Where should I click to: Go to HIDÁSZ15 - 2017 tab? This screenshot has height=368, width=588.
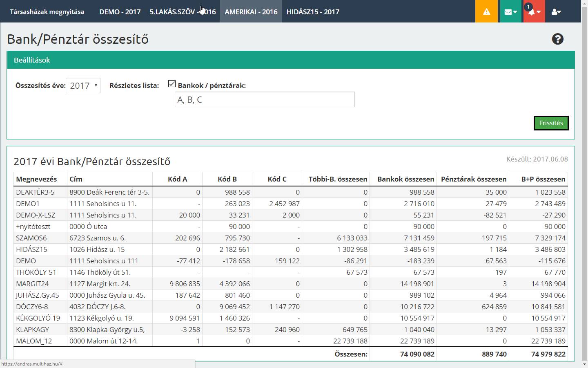point(313,12)
